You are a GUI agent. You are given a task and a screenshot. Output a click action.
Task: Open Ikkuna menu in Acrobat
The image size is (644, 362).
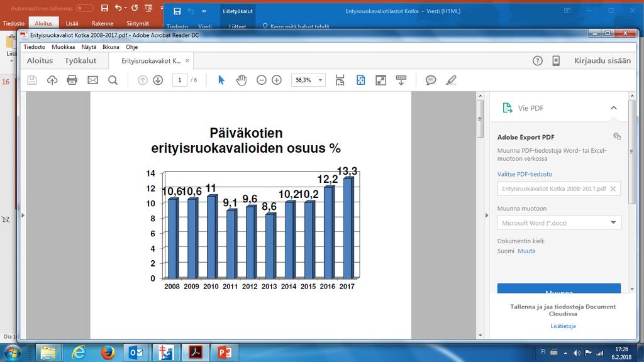click(x=111, y=47)
